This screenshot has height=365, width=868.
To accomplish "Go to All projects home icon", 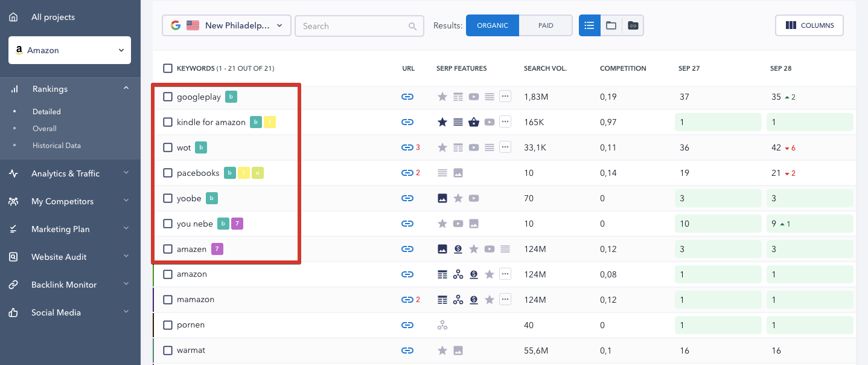I will point(13,17).
